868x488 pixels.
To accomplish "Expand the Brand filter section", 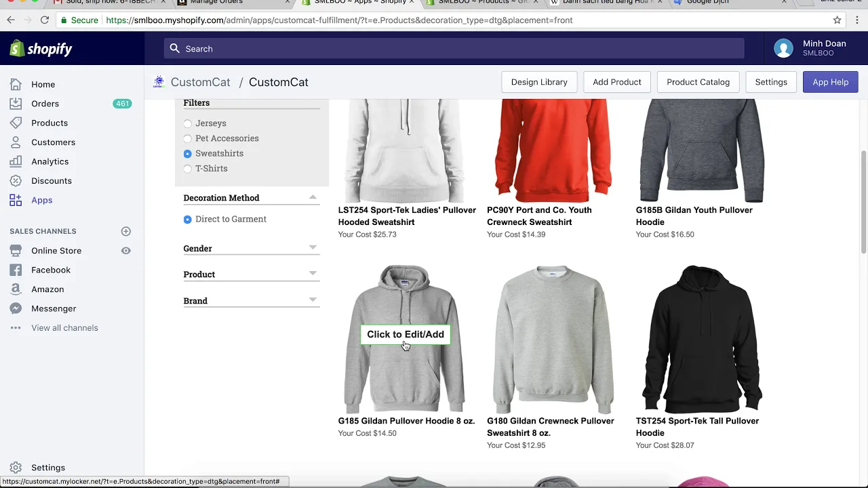I will 313,300.
